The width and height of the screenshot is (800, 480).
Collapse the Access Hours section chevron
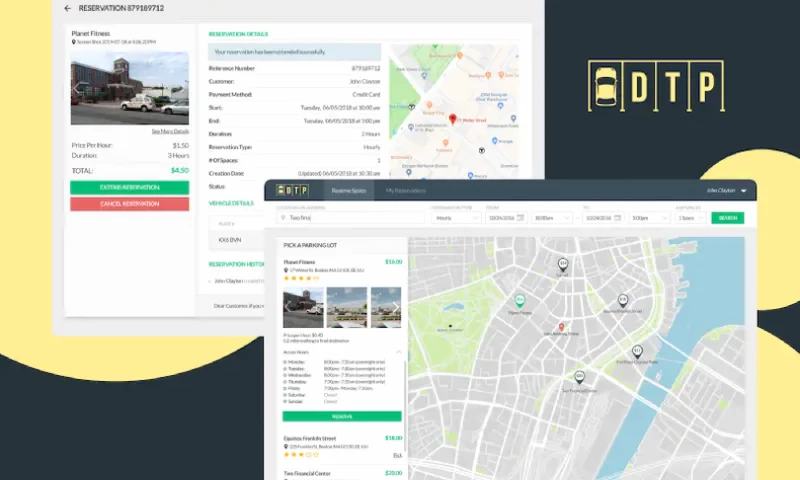tap(398, 352)
